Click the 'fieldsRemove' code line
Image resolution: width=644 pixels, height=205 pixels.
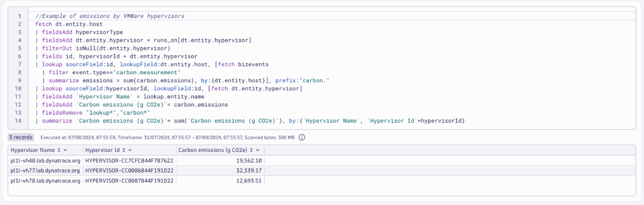pyautogui.click(x=93, y=113)
